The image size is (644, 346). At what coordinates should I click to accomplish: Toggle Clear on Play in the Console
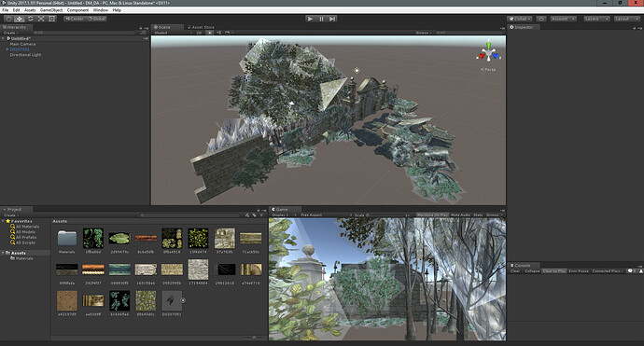pyautogui.click(x=554, y=270)
